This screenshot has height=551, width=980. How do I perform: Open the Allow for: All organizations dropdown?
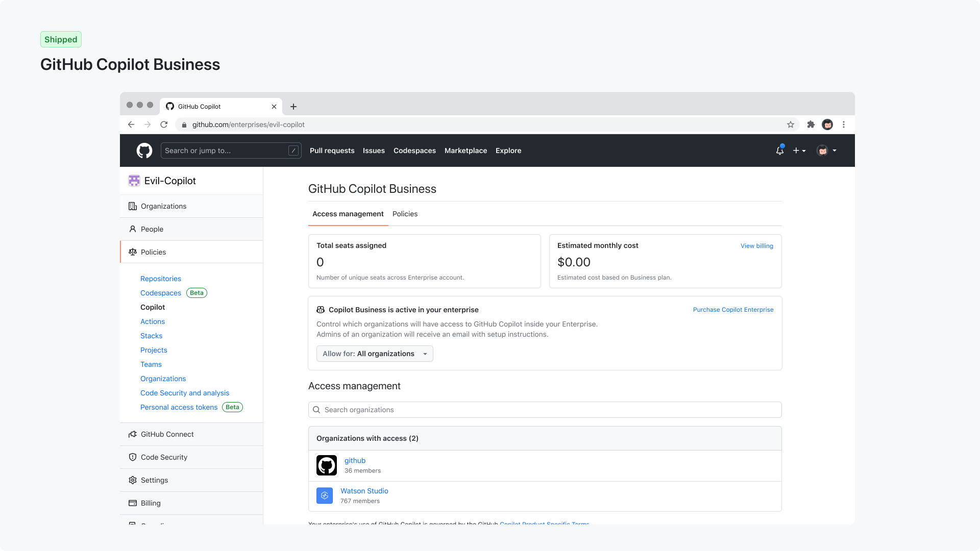pyautogui.click(x=374, y=354)
